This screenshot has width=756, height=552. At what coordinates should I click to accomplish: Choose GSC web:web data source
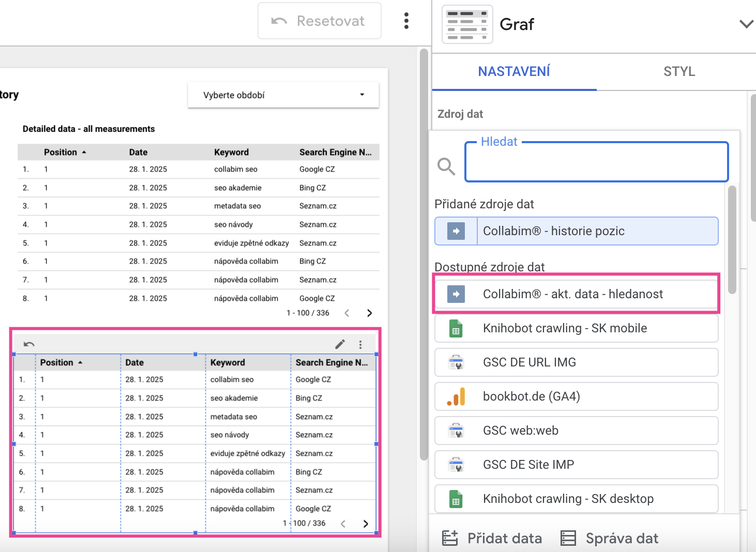[577, 431]
